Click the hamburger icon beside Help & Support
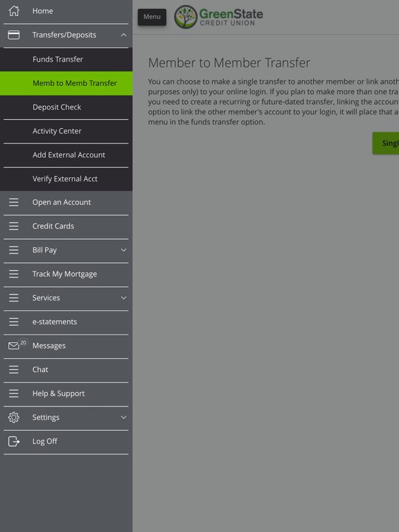 click(14, 393)
